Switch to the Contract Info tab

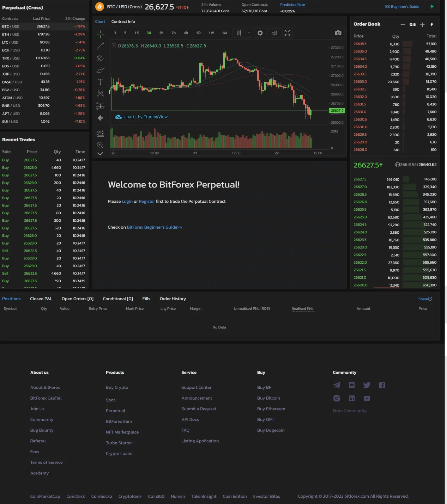coord(123,21)
